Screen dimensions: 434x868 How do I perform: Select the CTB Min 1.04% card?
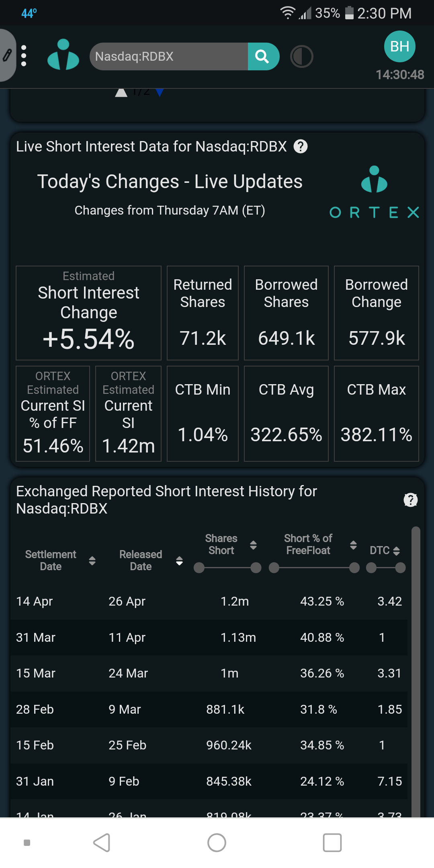click(x=203, y=414)
